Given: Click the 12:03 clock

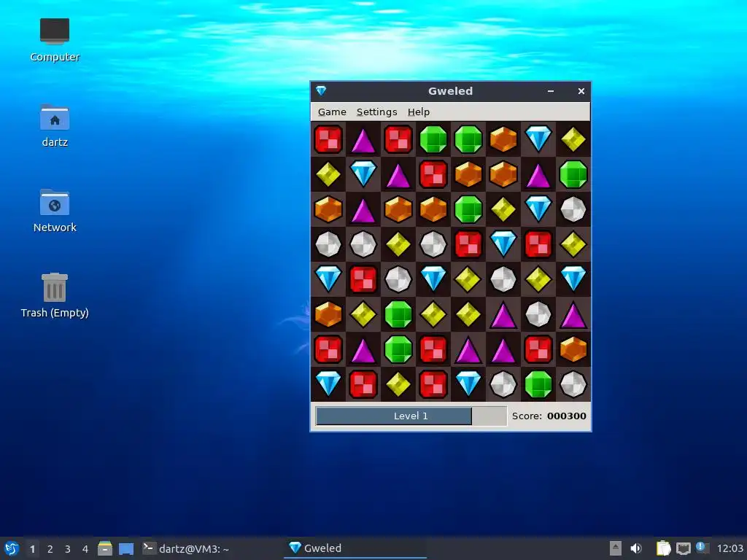Looking at the screenshot, I should point(729,548).
